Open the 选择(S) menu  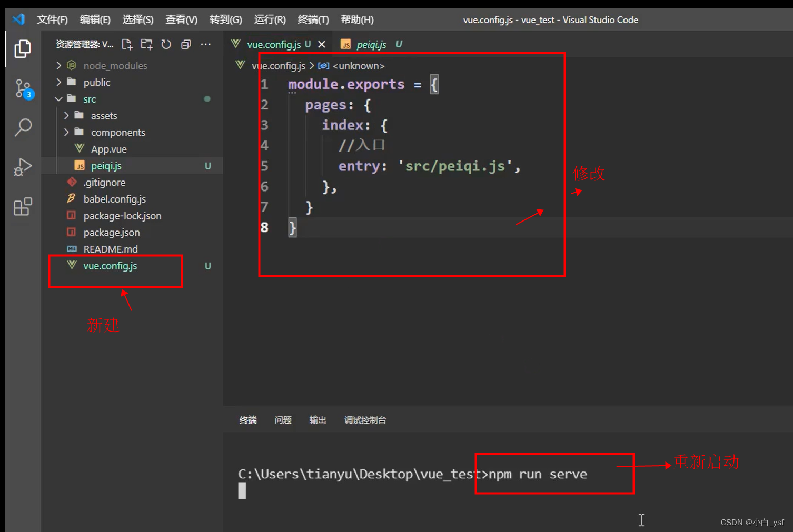point(138,19)
